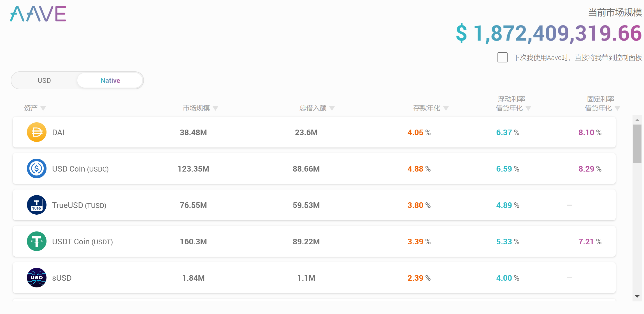Click the scrollbar up arrow

point(637,120)
